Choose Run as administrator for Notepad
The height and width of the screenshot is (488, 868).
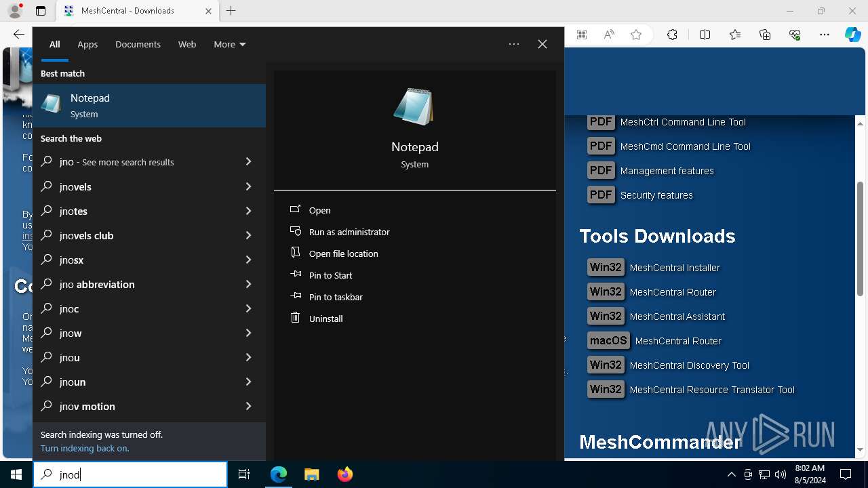pyautogui.click(x=349, y=232)
